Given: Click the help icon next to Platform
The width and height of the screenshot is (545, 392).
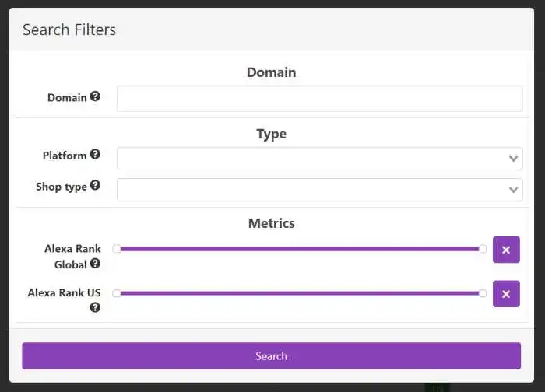Looking at the screenshot, I should [95, 155].
